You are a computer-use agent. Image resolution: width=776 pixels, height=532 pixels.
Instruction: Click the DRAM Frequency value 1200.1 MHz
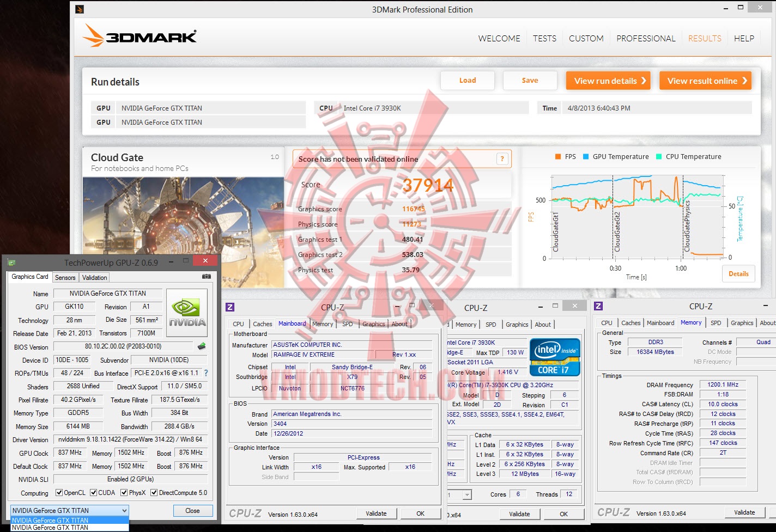click(723, 385)
